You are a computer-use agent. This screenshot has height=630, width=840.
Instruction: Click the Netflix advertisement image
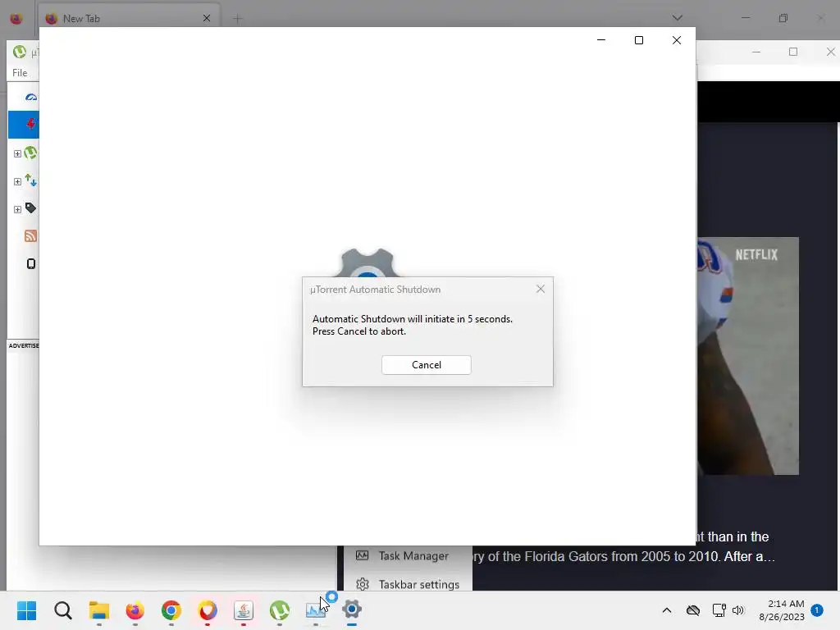748,356
